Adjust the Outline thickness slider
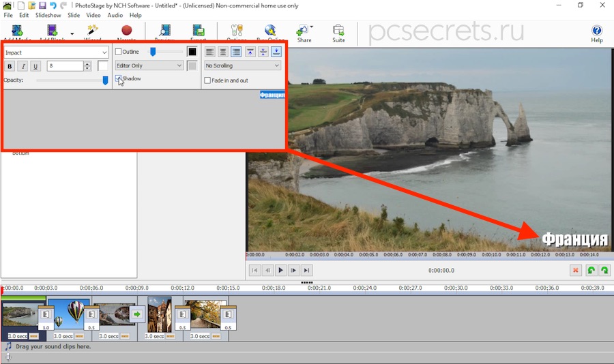This screenshot has width=614, height=364. coord(153,52)
